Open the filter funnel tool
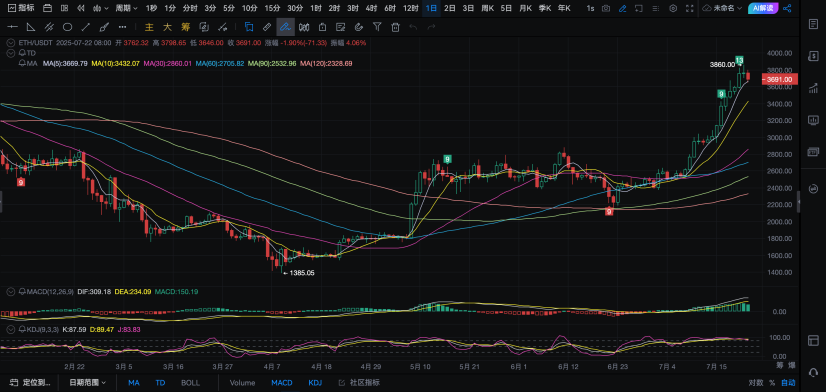The image size is (826, 392). pos(377,27)
